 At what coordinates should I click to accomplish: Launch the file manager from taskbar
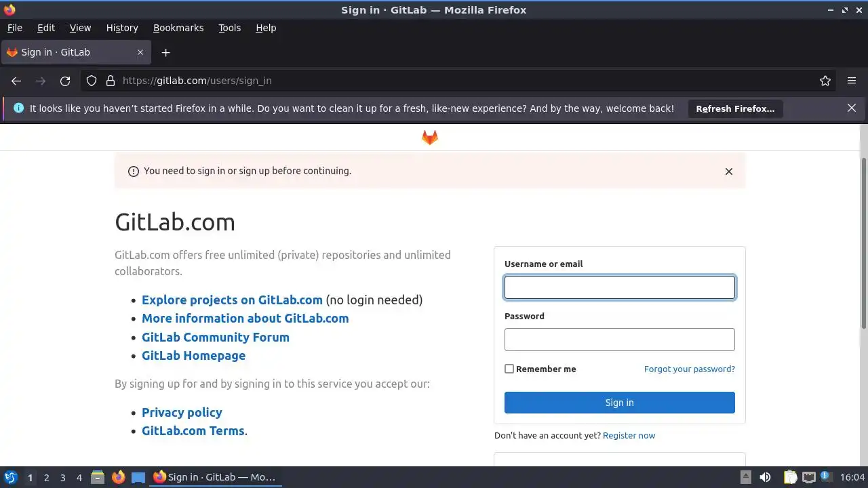pos(98,477)
